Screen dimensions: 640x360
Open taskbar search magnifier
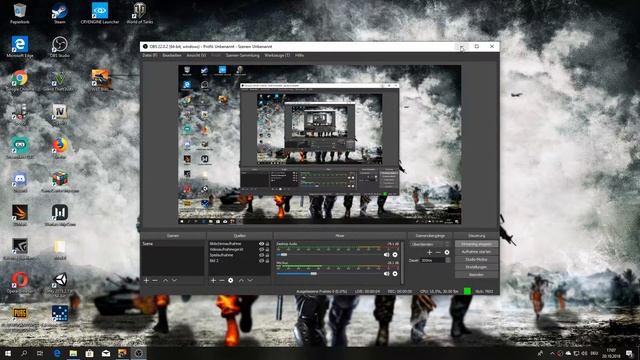click(24, 353)
